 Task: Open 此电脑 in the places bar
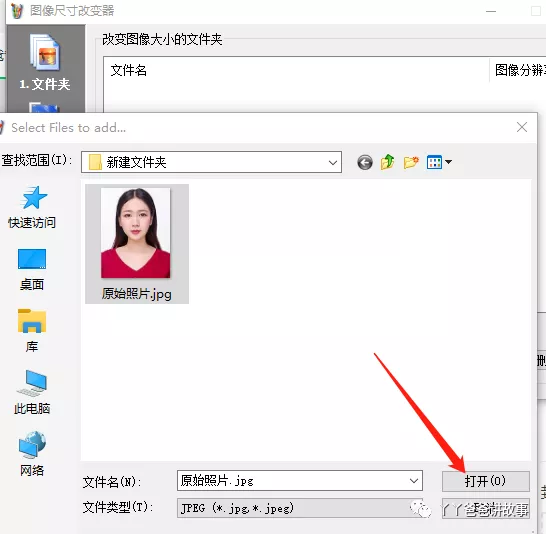click(x=32, y=393)
